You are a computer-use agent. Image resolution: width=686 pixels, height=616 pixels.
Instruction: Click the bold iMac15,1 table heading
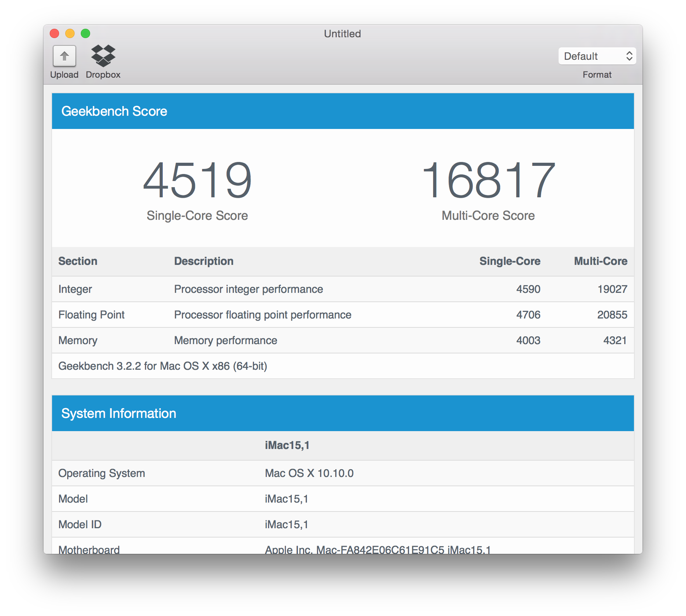click(287, 445)
